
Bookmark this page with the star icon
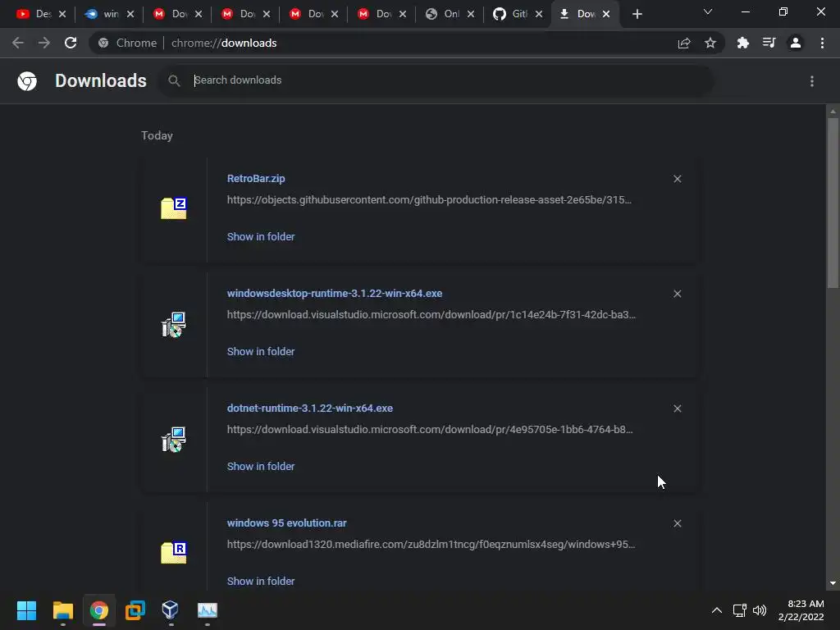point(710,43)
